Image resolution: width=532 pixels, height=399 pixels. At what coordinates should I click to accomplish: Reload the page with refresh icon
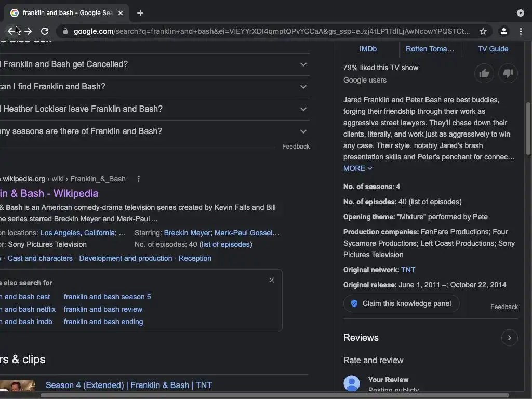pos(45,31)
